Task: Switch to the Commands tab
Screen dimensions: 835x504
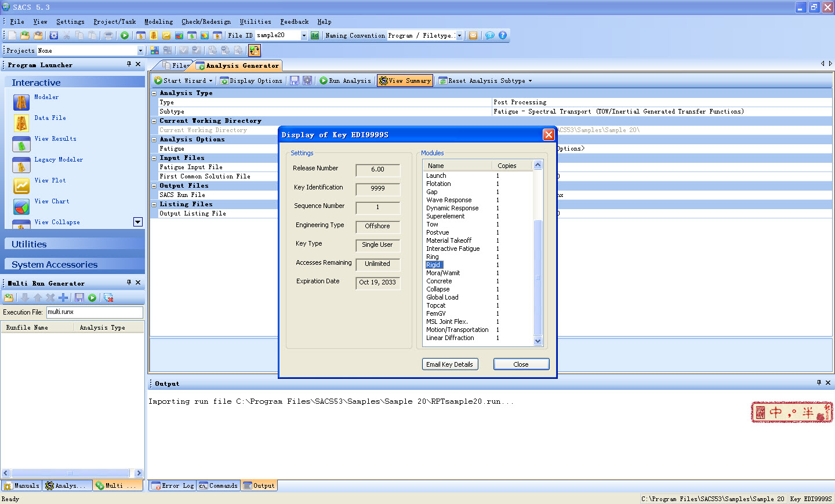Action: [x=218, y=485]
